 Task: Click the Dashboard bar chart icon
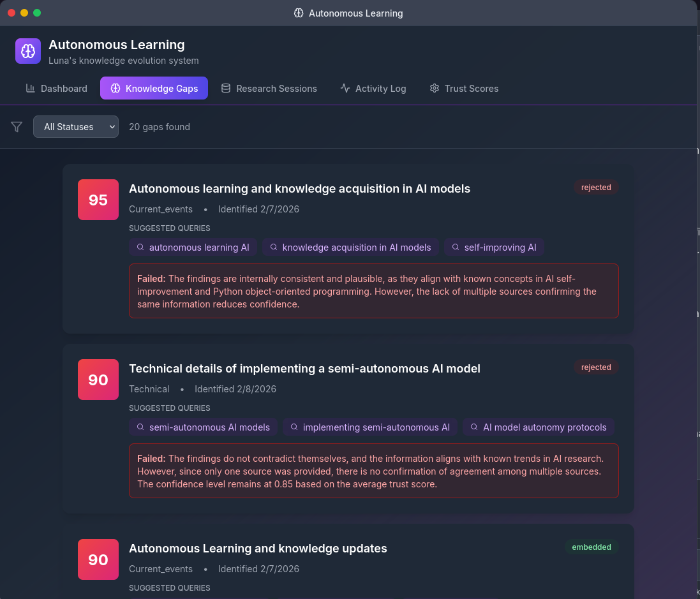[x=31, y=88]
